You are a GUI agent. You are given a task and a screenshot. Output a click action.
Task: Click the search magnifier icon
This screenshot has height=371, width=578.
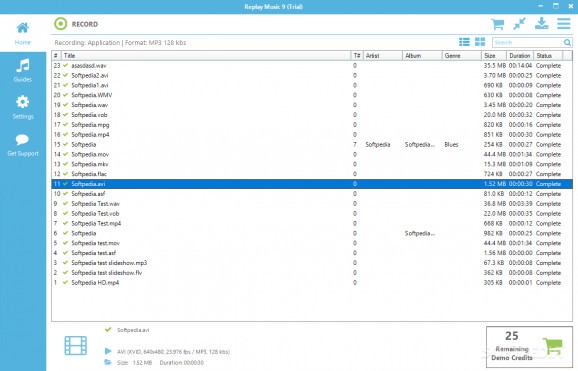tap(567, 42)
